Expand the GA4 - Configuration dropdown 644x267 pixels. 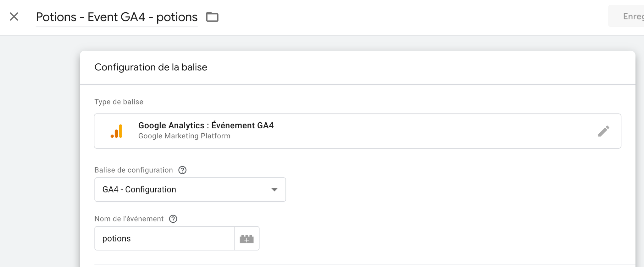click(190, 190)
